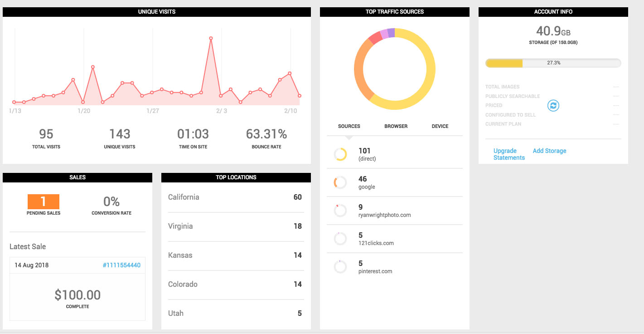
Task: Click Add Storage
Action: [x=549, y=150]
